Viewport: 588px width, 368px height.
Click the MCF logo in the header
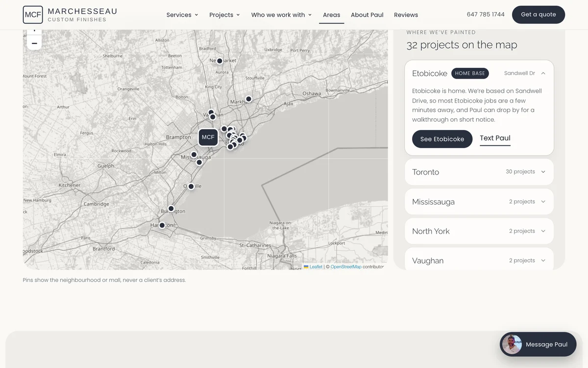click(x=33, y=15)
